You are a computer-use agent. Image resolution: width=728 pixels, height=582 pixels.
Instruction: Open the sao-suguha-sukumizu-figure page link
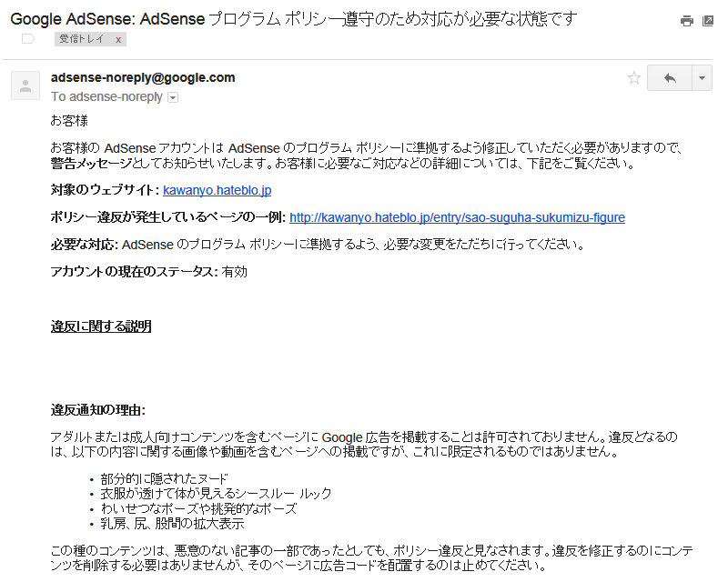point(457,217)
